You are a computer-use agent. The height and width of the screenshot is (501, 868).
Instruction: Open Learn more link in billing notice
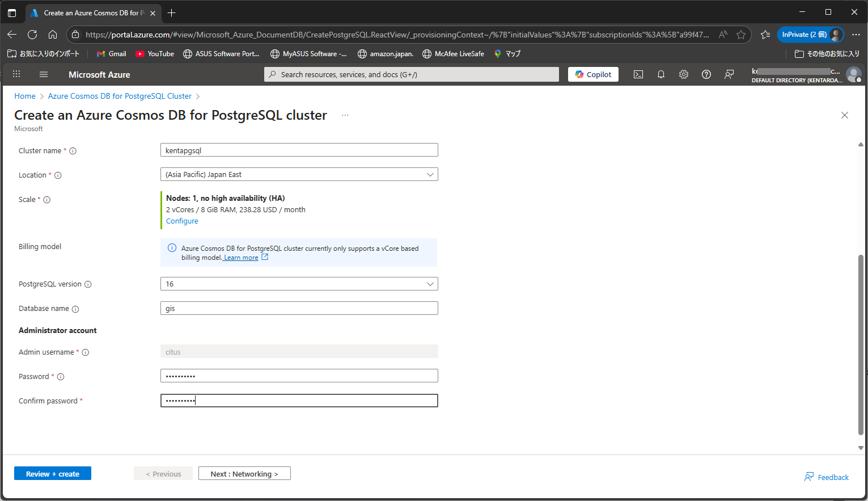pyautogui.click(x=241, y=258)
